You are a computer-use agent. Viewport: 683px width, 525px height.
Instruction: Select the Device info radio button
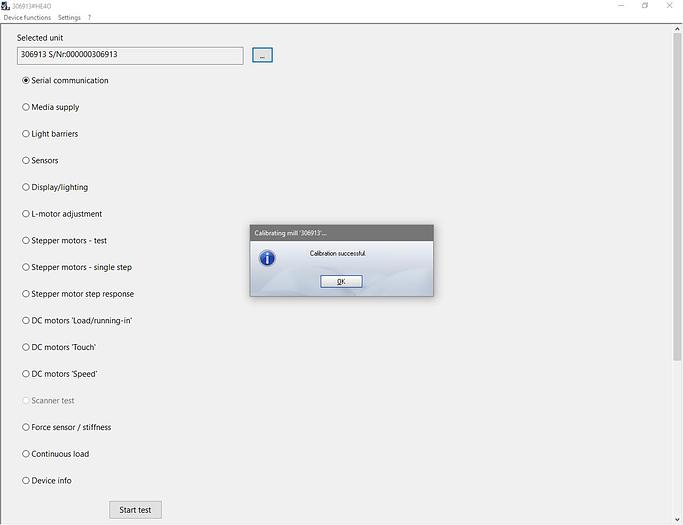click(x=26, y=481)
